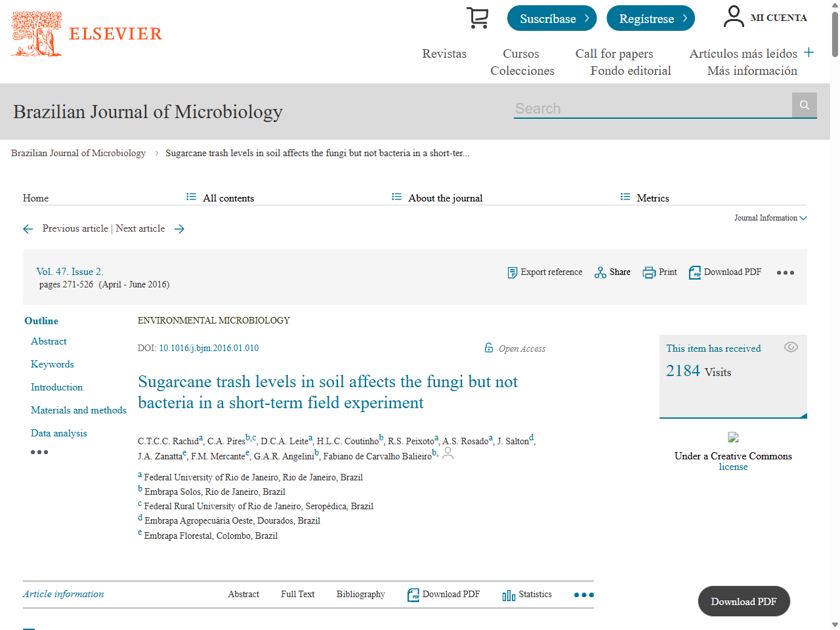
Task: Open Artículos más leídos menu item
Action: tap(743, 54)
